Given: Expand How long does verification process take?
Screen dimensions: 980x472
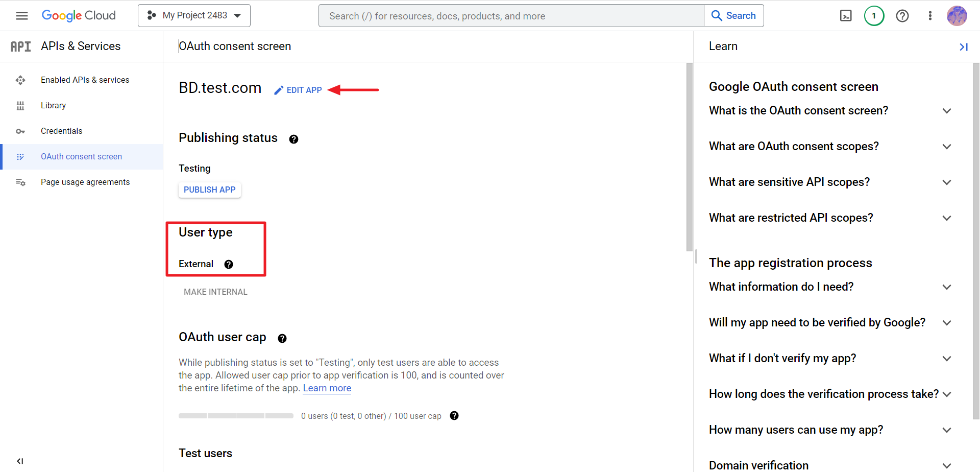Looking at the screenshot, I should pos(830,394).
